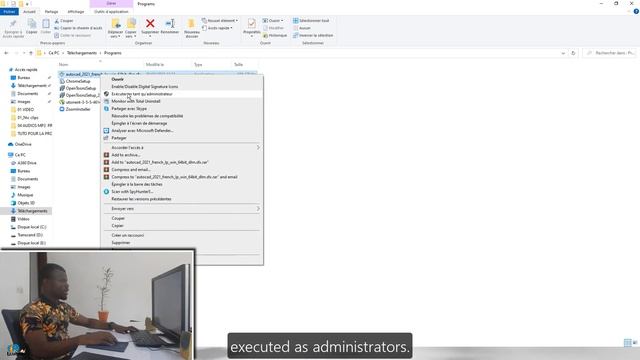Choose Épingler à l'écran de démarrage

pyautogui.click(x=139, y=123)
